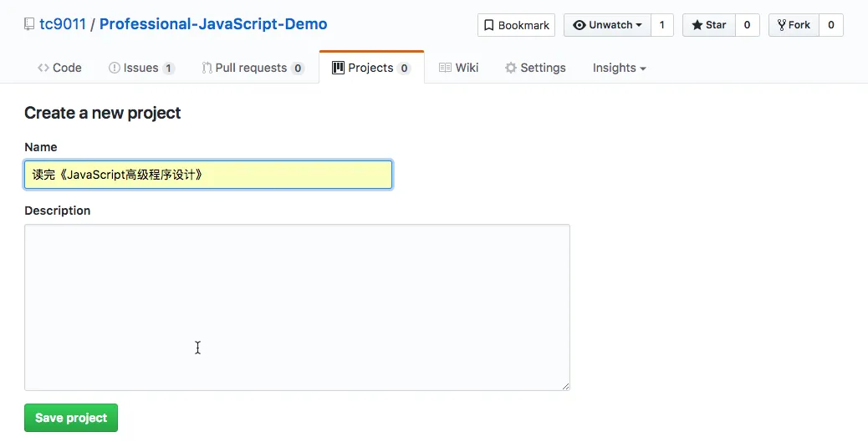The height and width of the screenshot is (442, 868).
Task: Bookmark the repository
Action: [x=516, y=25]
